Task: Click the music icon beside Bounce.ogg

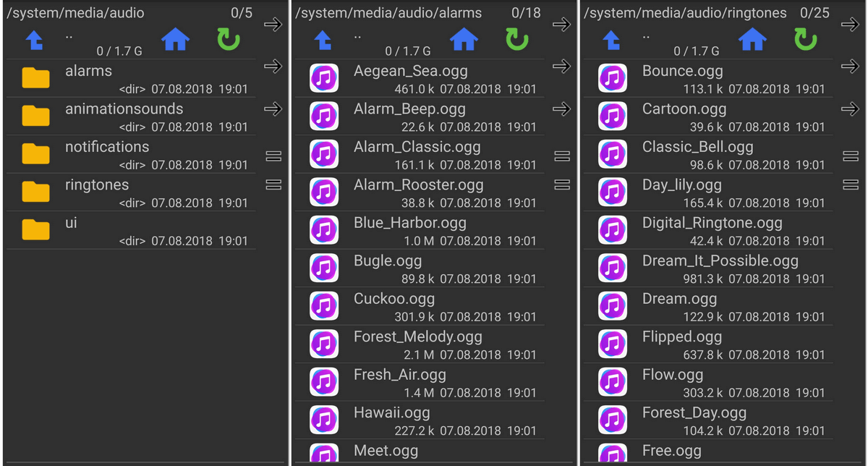Action: pos(613,78)
